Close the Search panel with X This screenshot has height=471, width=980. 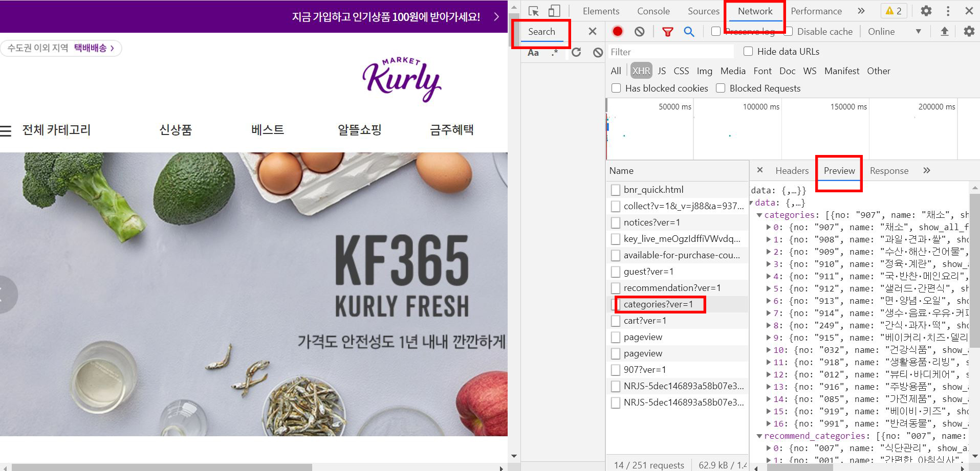[x=593, y=32]
